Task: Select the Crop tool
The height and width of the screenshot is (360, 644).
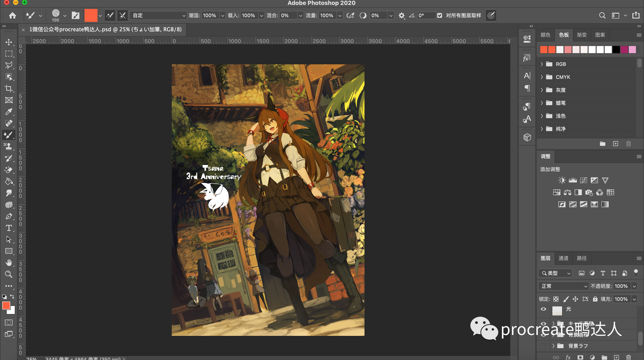Action: [9, 88]
